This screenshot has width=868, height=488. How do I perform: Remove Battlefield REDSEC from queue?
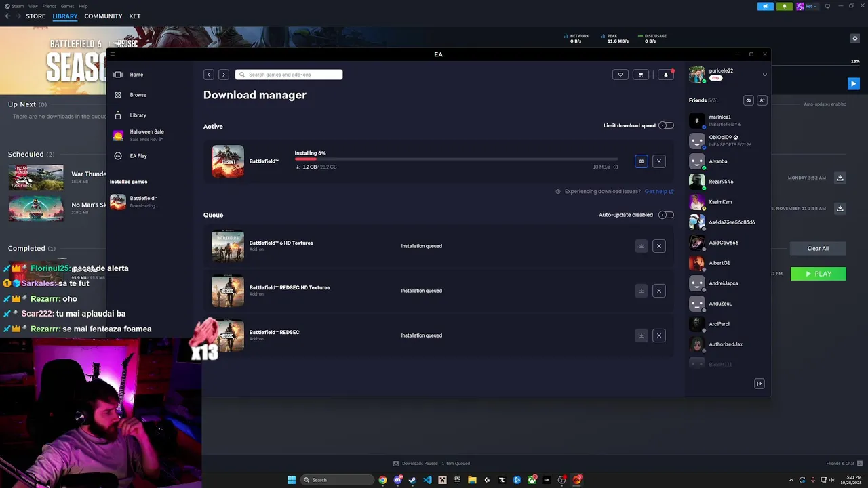(659, 335)
